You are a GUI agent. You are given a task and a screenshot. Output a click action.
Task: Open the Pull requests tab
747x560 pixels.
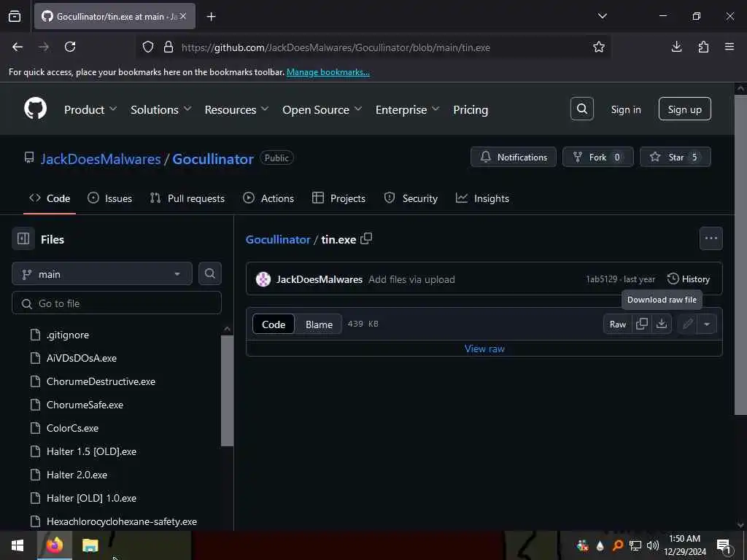187,198
